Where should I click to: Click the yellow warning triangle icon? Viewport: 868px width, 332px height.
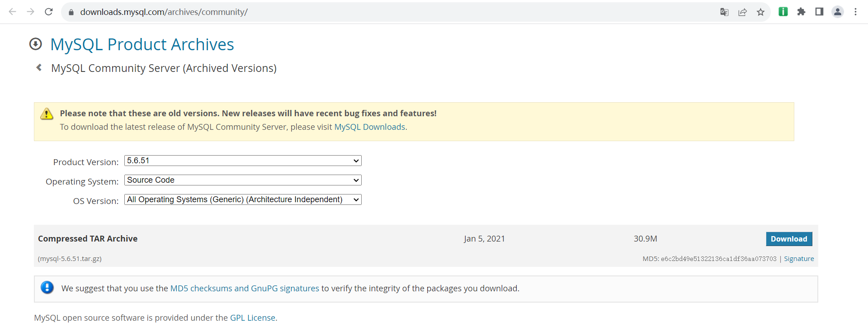(47, 114)
